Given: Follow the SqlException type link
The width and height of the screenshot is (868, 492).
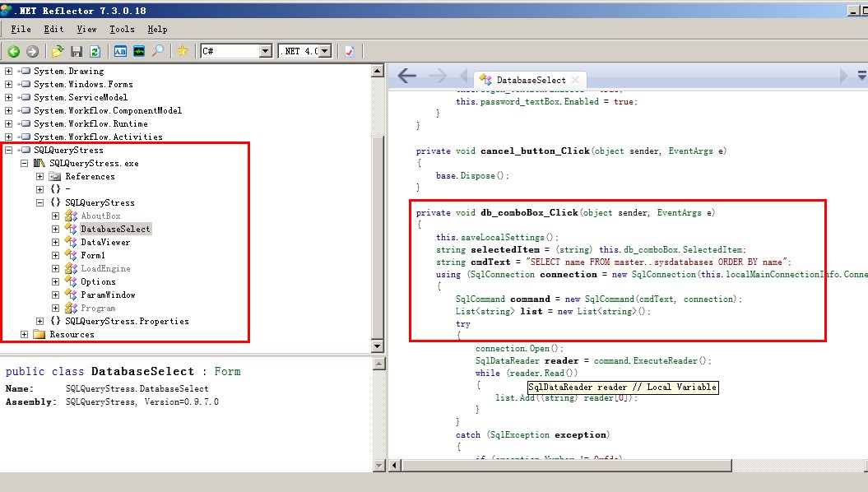Looking at the screenshot, I should [x=520, y=435].
